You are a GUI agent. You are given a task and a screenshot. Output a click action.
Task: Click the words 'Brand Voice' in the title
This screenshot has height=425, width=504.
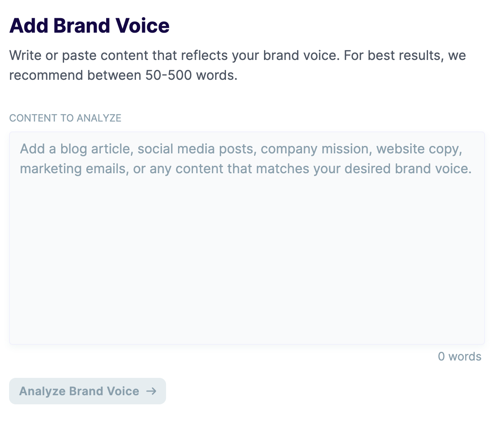click(x=112, y=26)
